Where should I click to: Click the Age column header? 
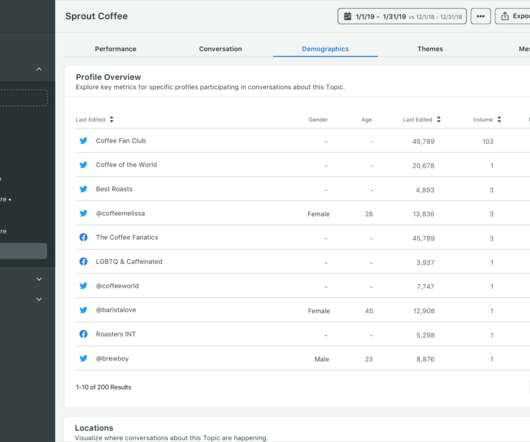pyautogui.click(x=366, y=120)
